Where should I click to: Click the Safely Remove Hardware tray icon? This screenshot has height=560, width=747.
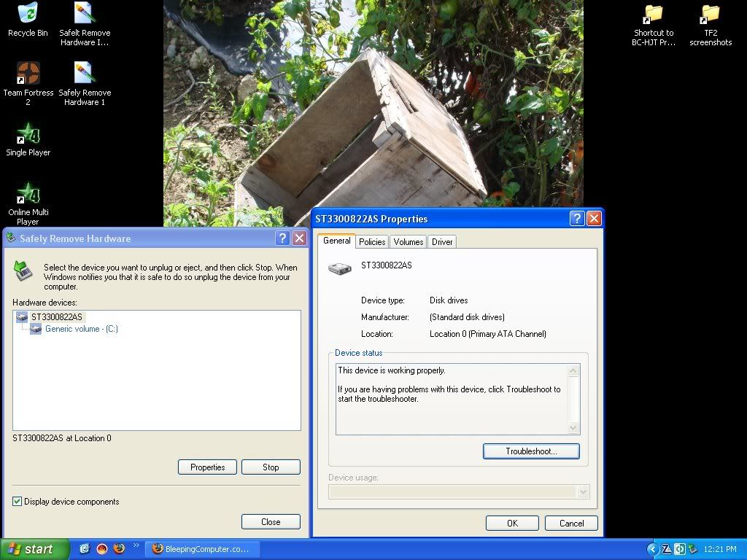coord(692,549)
